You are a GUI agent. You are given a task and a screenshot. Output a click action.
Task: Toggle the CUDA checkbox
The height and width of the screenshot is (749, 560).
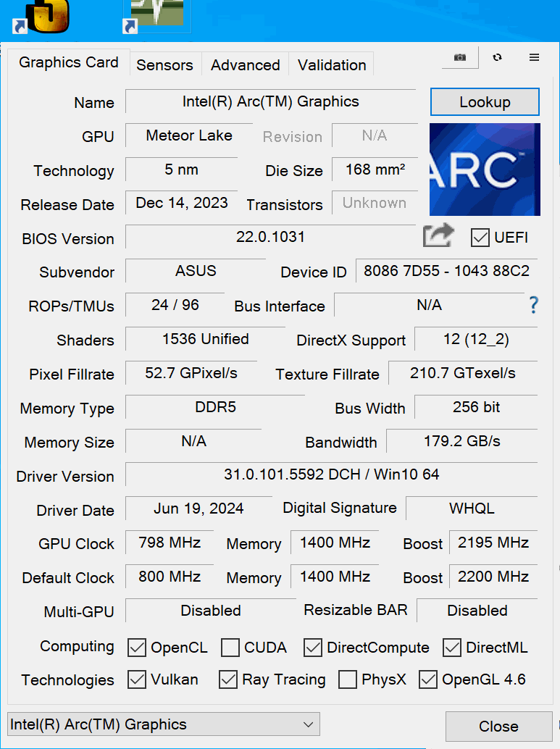pos(230,648)
